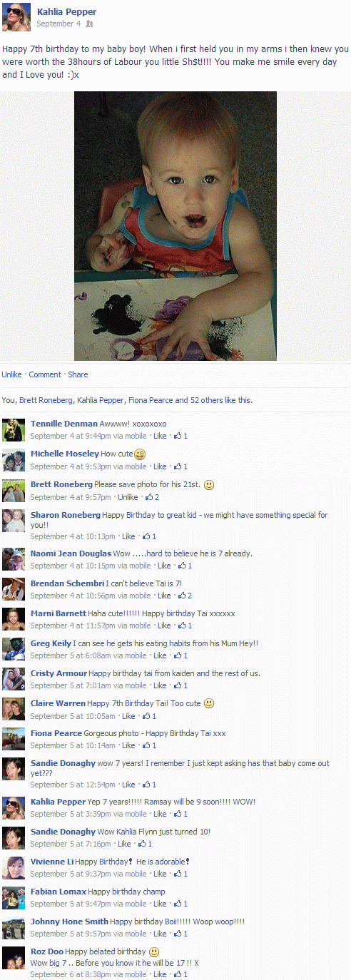Unlike the post via the Unlike link

11,374
